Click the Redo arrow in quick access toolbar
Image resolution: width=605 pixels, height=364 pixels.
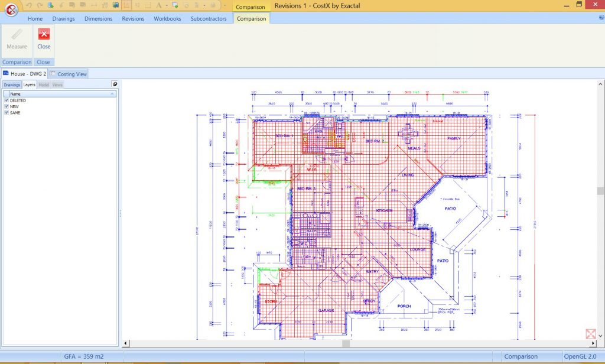pos(40,5)
